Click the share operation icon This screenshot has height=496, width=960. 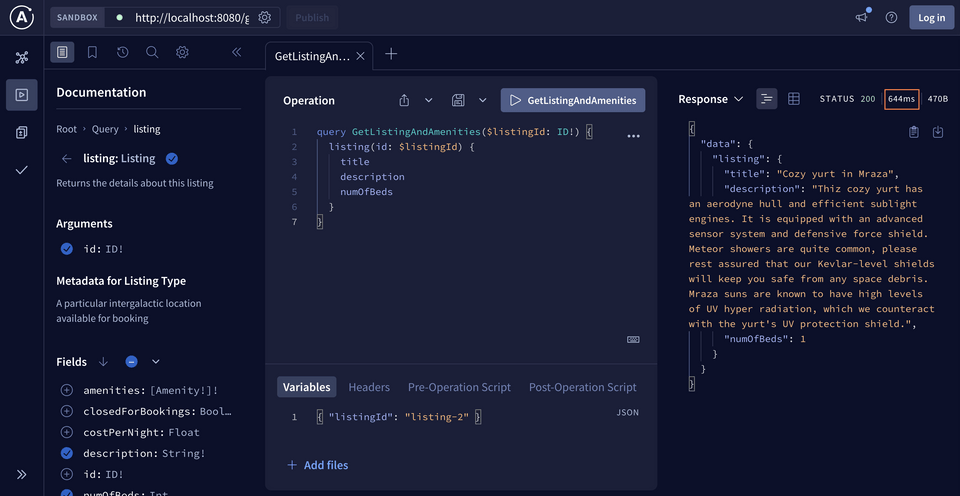(404, 100)
